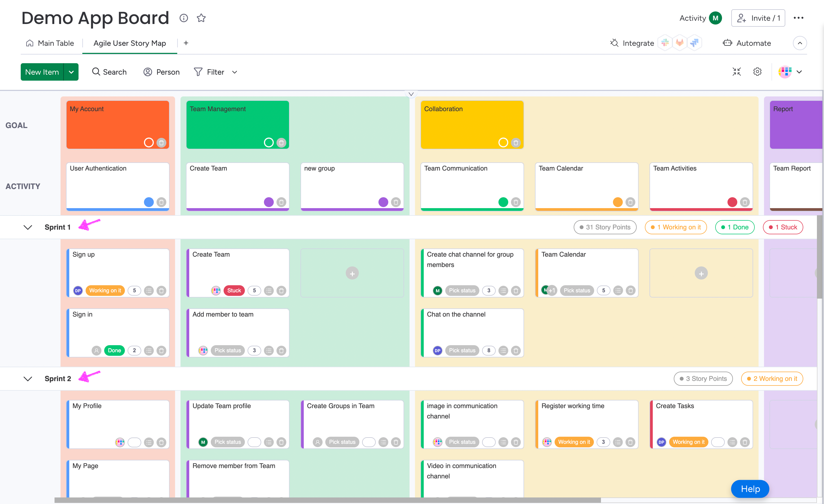Toggle the Collaboration goal status circle
824x504 pixels.
[x=503, y=143]
